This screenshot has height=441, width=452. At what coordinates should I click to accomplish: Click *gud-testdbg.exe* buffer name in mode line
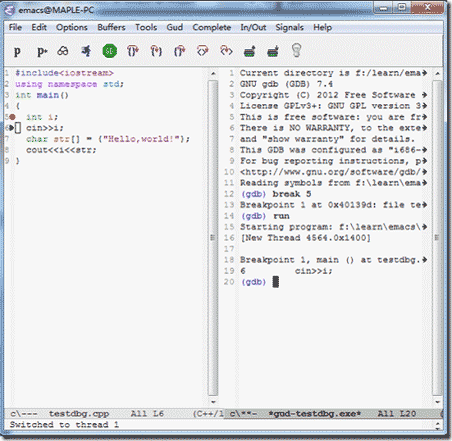tap(315, 414)
